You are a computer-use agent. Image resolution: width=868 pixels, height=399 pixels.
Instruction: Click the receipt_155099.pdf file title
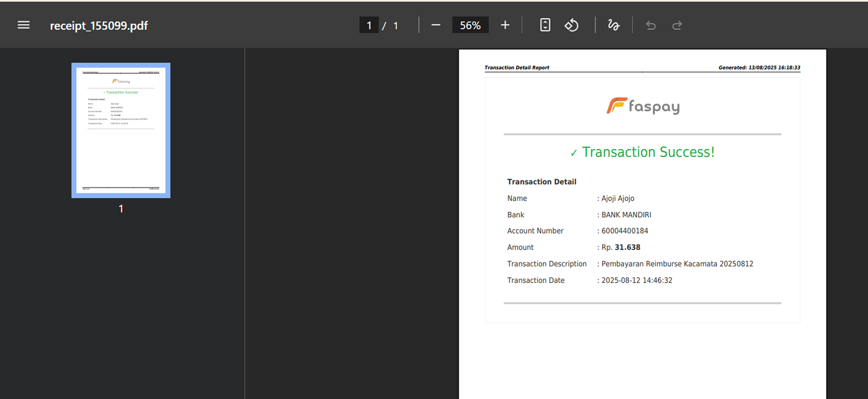tap(99, 26)
